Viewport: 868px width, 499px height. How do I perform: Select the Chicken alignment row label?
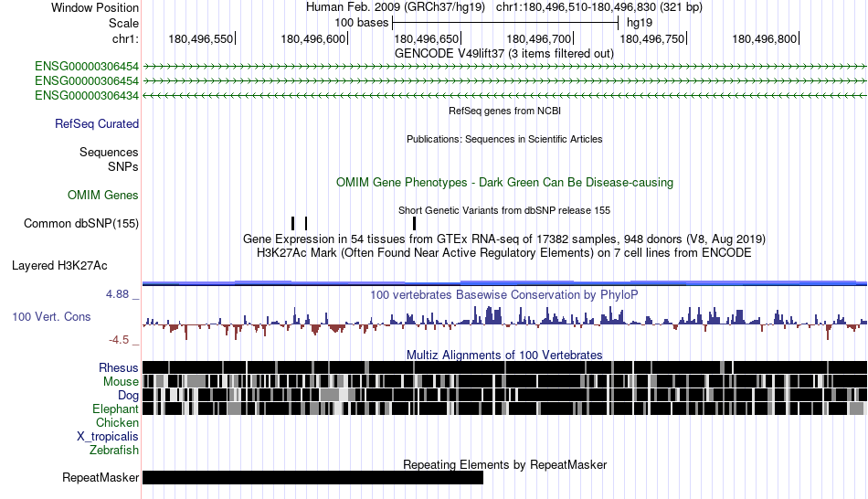117,422
